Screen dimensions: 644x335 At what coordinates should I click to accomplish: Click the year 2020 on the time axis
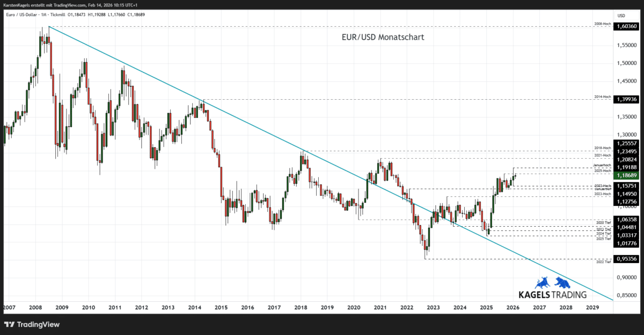coord(354,308)
